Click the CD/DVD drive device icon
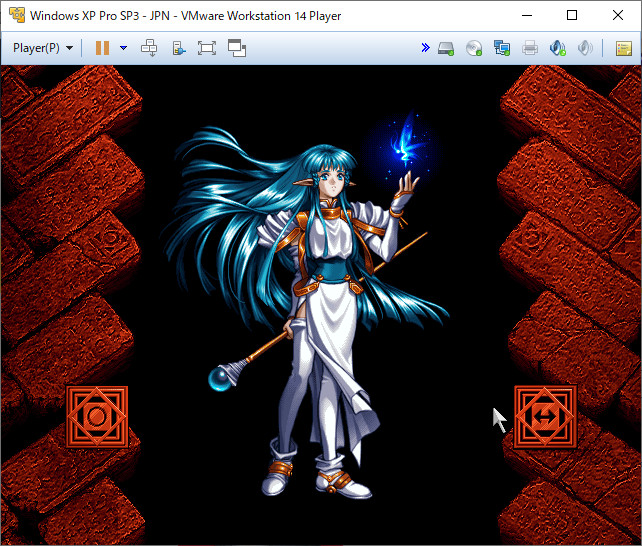Image resolution: width=642 pixels, height=546 pixels. 474,48
